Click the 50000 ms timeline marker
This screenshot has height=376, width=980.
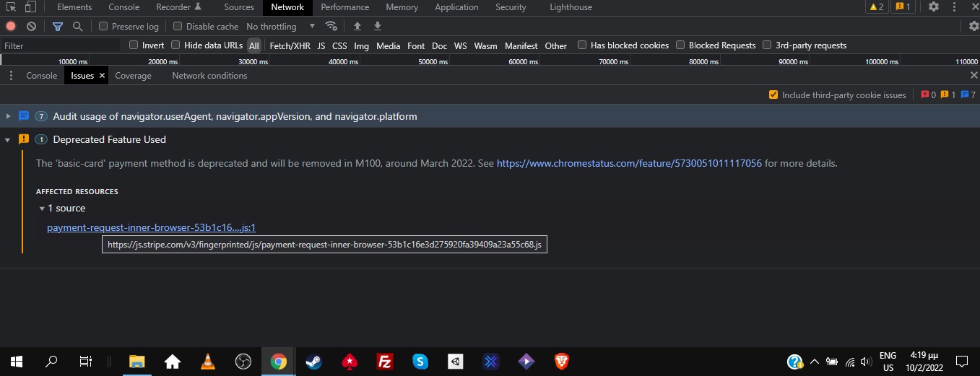click(433, 62)
